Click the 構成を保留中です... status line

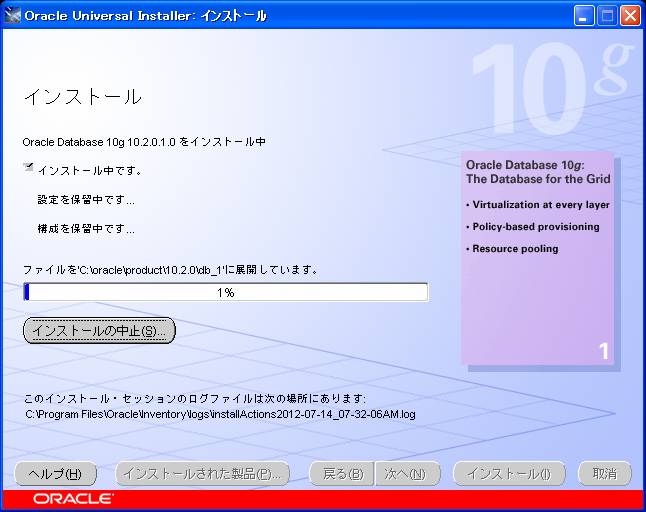click(86, 229)
